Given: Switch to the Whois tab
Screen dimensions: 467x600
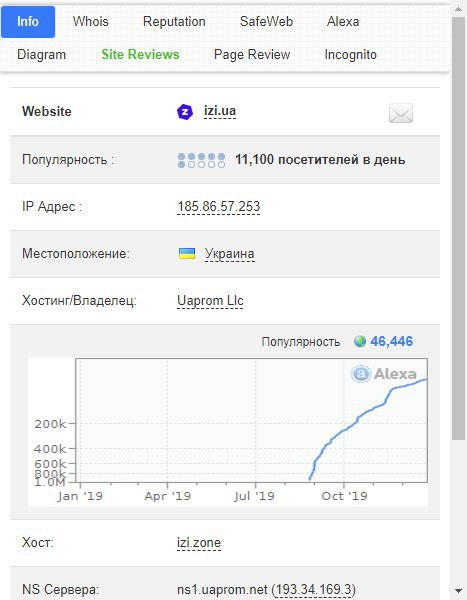Looking at the screenshot, I should tap(91, 22).
